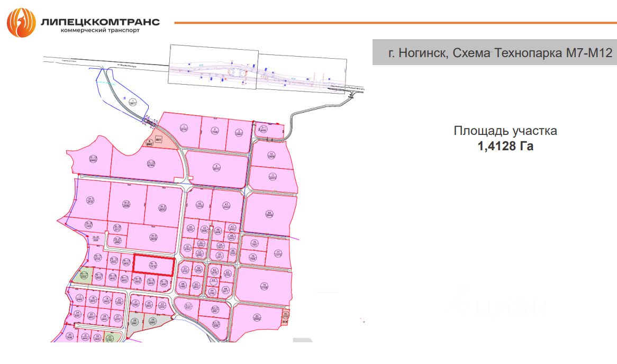Click plot number 10 circle marker
617x364 pixels.
[271, 155]
